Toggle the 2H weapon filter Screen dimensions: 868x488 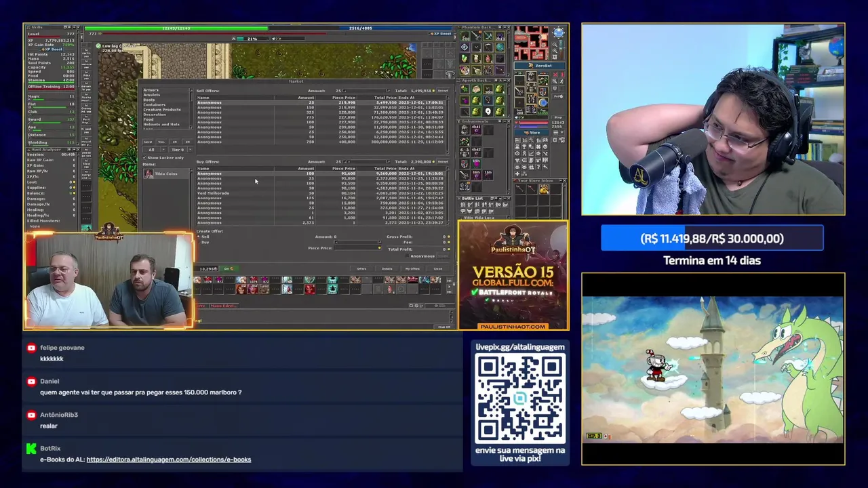point(188,142)
